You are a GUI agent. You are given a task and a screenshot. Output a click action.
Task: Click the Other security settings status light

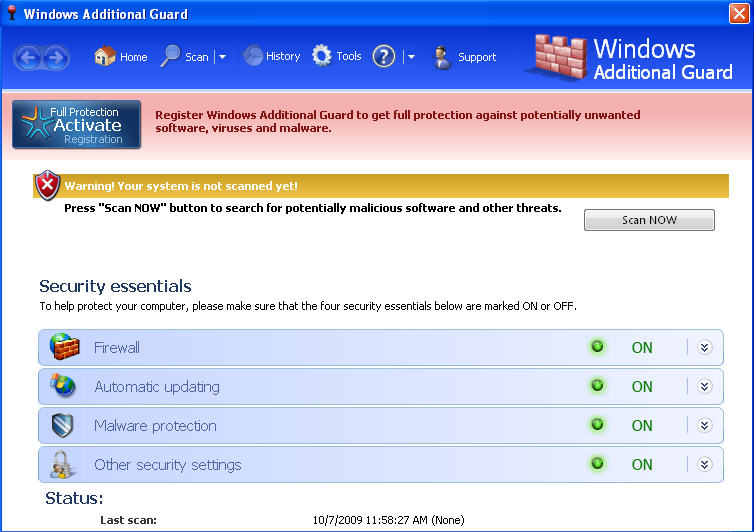pos(597,463)
